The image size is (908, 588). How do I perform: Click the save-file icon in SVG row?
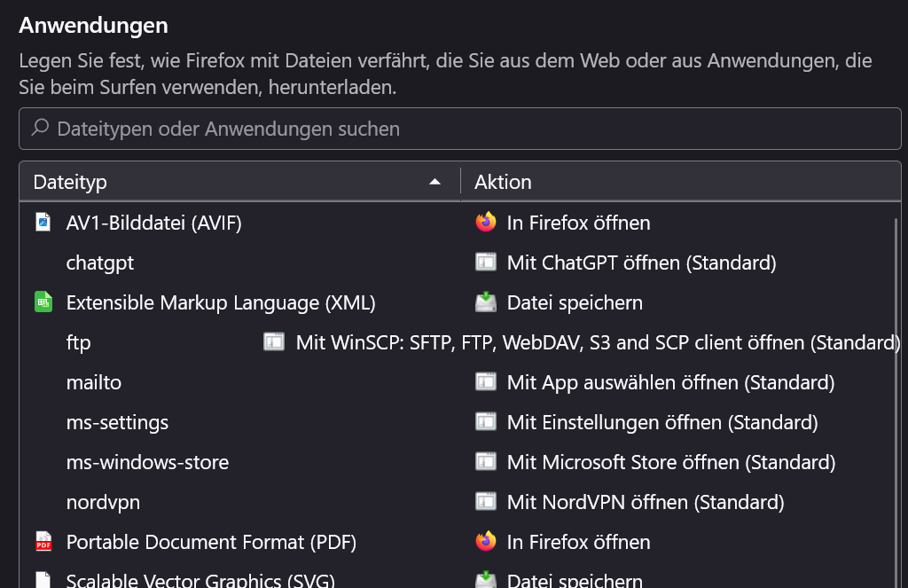(x=486, y=580)
